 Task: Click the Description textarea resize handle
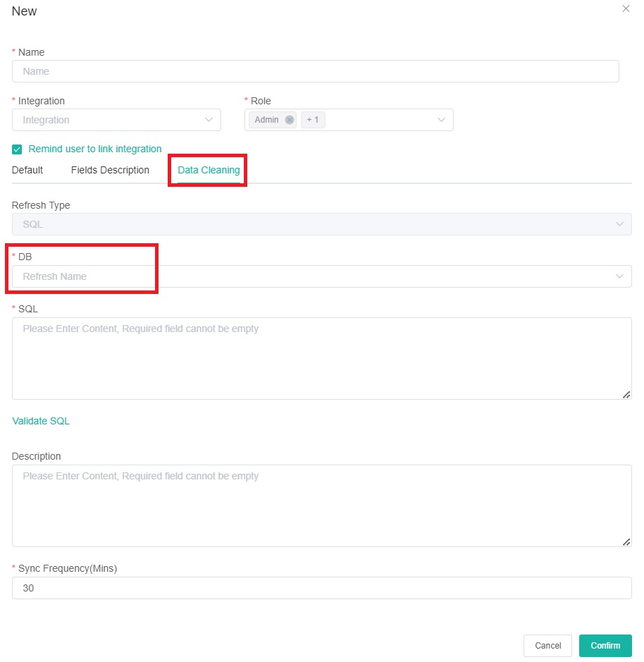pyautogui.click(x=626, y=542)
